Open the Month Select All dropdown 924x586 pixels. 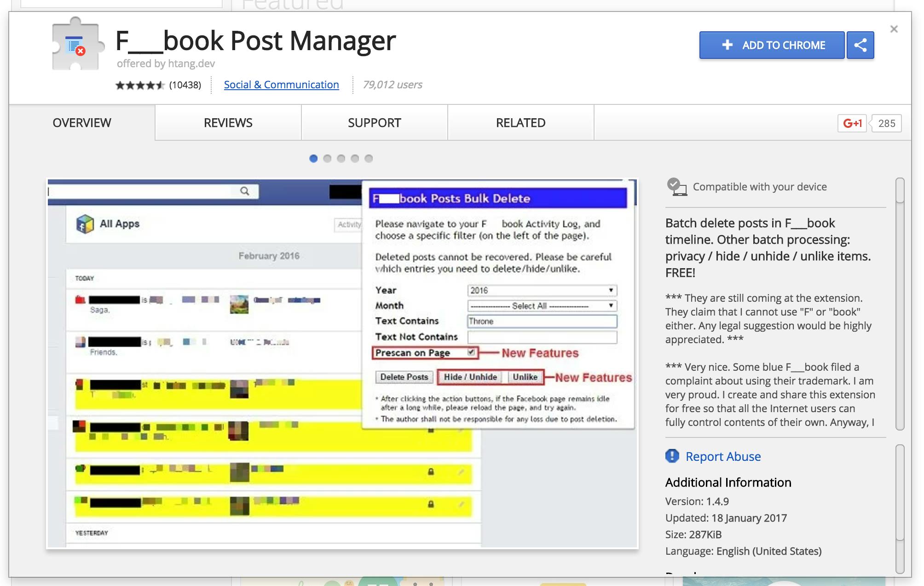542,306
